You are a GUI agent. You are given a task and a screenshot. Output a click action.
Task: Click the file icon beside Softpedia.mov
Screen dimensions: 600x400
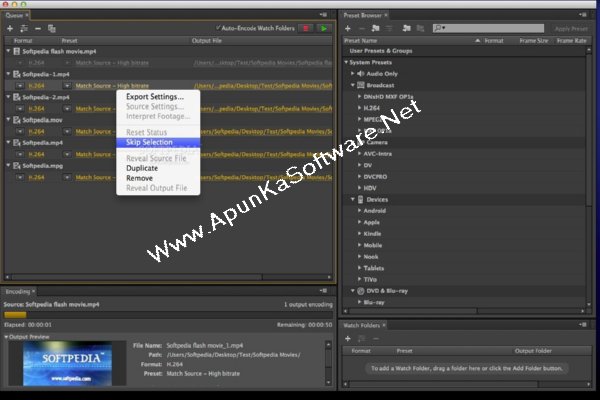[x=17, y=120]
